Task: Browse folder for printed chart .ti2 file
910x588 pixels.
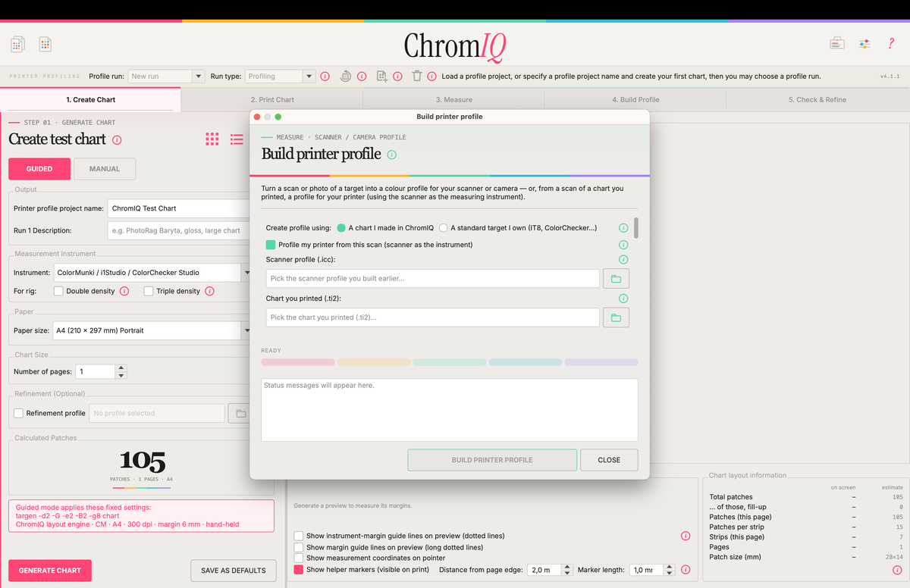Action: tap(616, 317)
